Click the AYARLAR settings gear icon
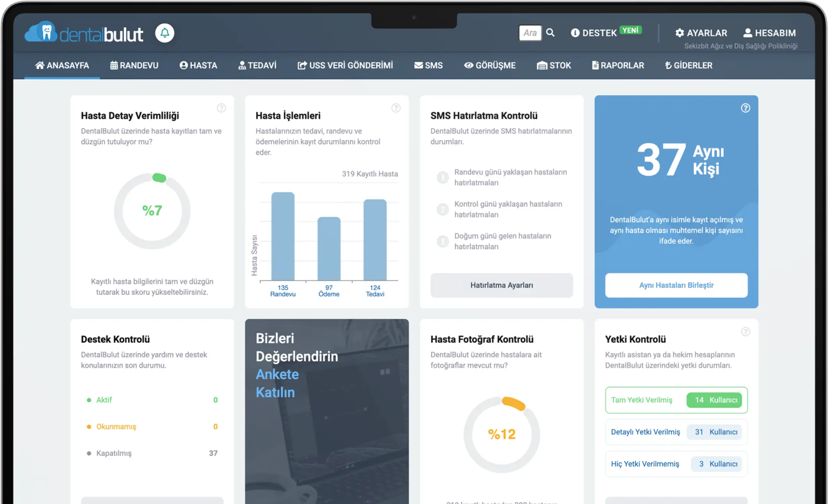Viewport: 828px width, 504px height. coord(680,33)
